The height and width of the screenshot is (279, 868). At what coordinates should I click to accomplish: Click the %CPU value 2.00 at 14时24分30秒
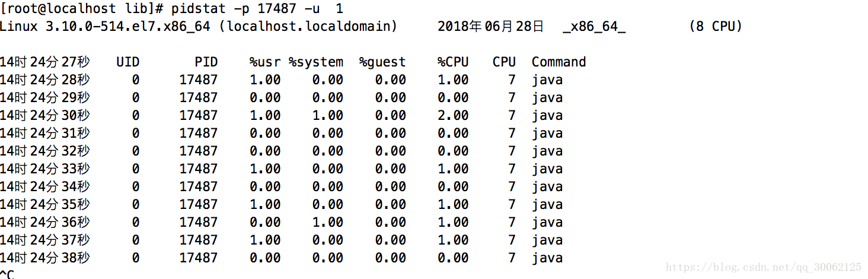click(454, 116)
